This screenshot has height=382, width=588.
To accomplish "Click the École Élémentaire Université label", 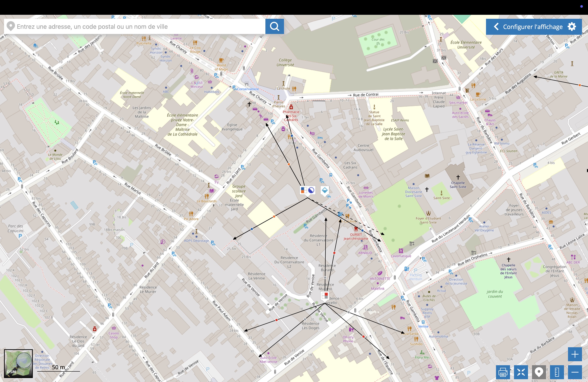I will pos(466,45).
